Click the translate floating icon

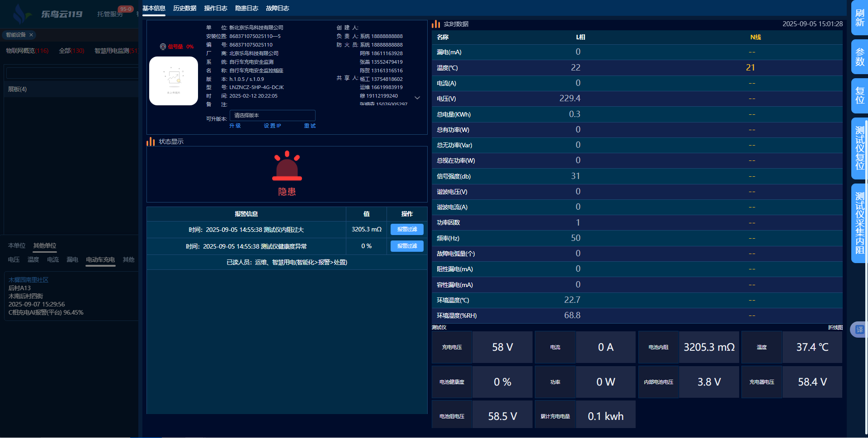pyautogui.click(x=859, y=330)
